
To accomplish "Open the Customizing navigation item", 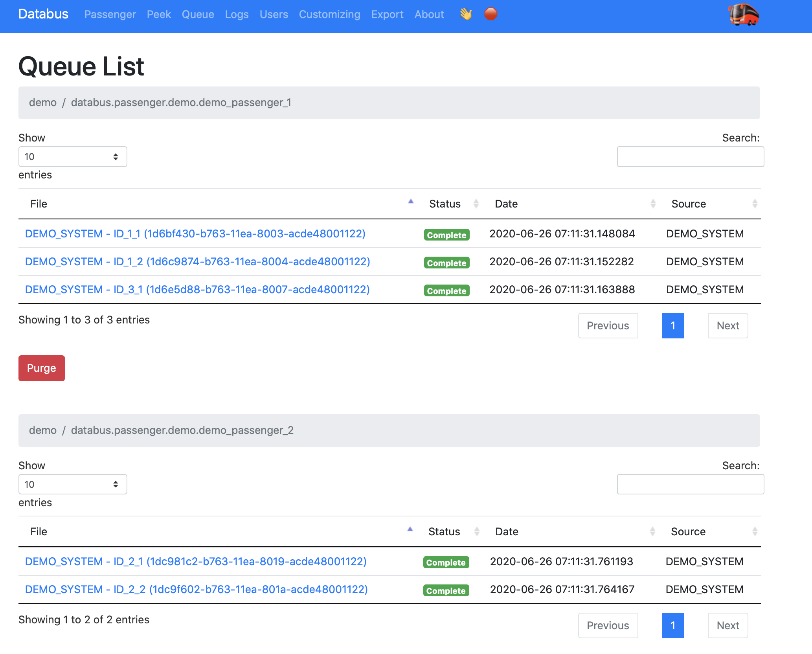I will point(329,15).
